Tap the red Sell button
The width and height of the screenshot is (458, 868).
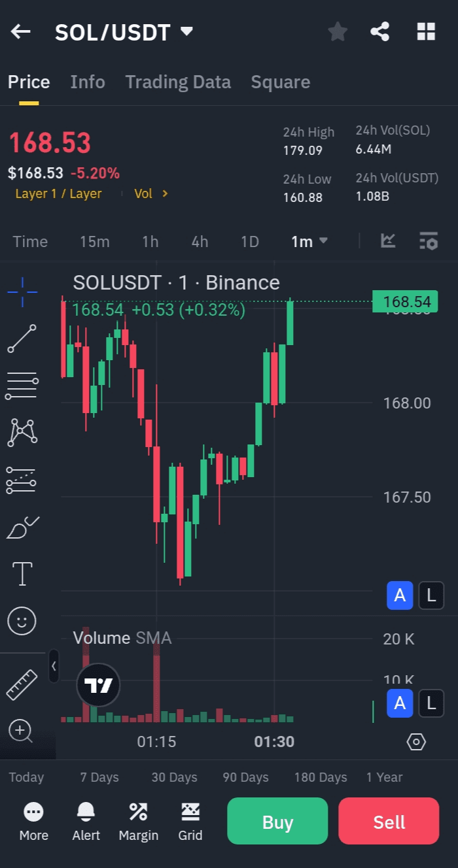pos(389,822)
